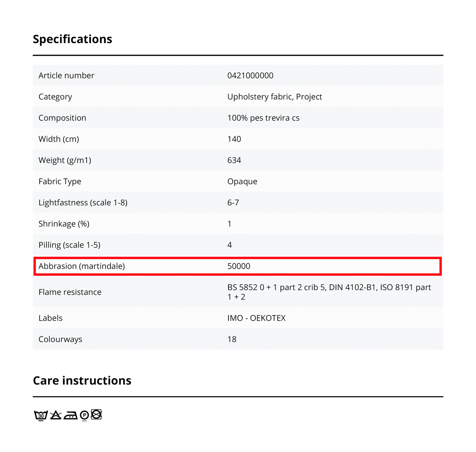
Task: Click the 100% pes trevira cs composition
Action: coord(263,118)
